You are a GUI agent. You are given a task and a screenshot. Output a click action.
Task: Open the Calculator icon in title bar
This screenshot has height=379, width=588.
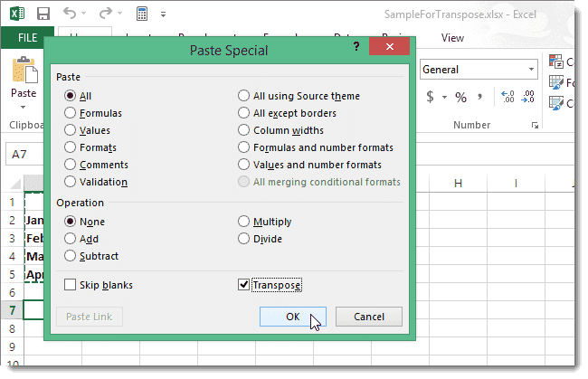142,14
